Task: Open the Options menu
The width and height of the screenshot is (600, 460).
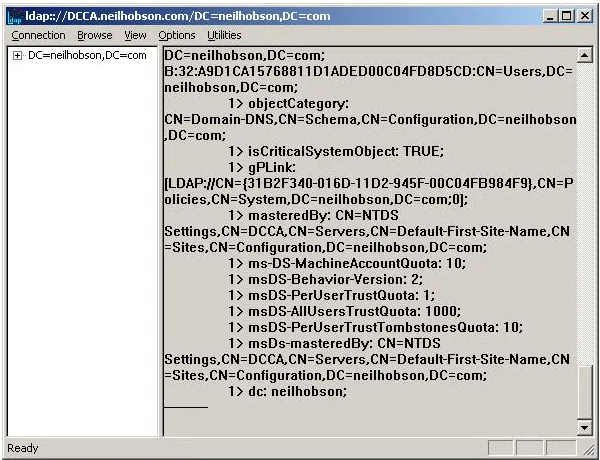Action: coord(177,35)
